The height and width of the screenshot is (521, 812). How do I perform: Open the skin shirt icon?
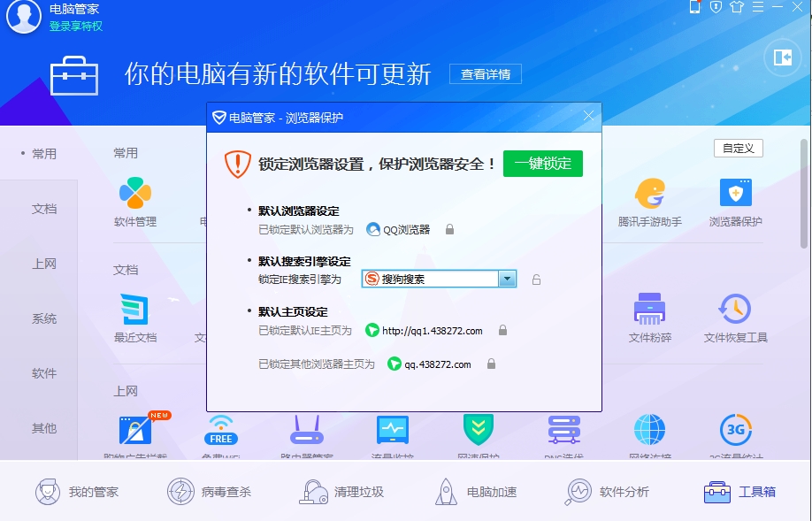point(737,7)
